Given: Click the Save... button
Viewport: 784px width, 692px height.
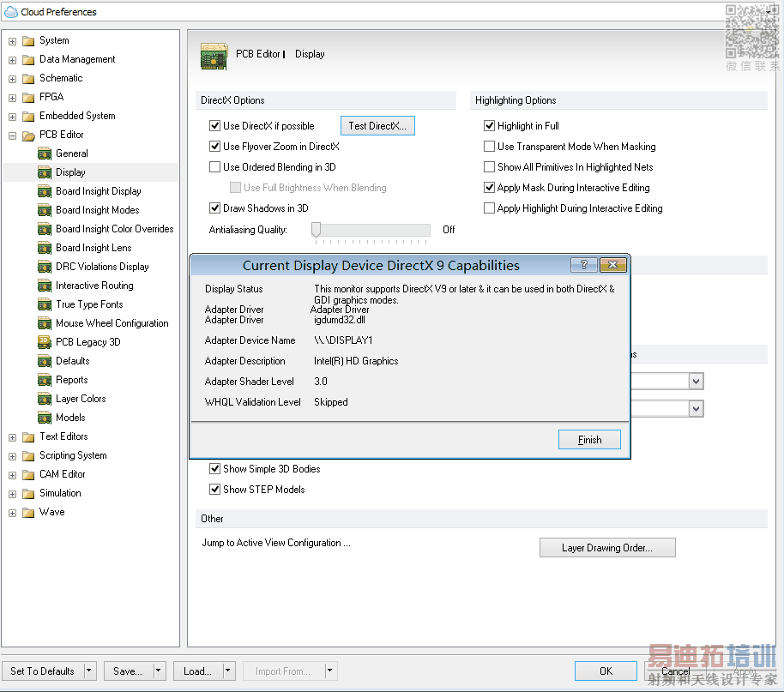Looking at the screenshot, I should click(128, 671).
